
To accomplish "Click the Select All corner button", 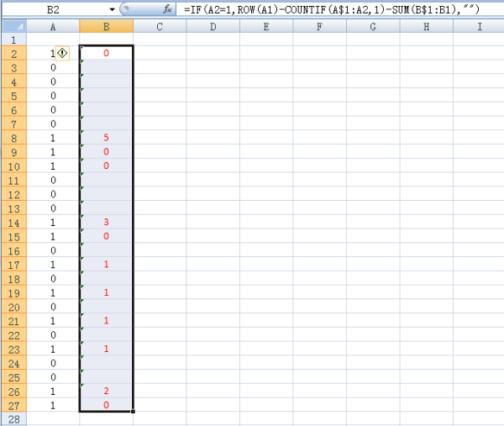I will [x=13, y=26].
